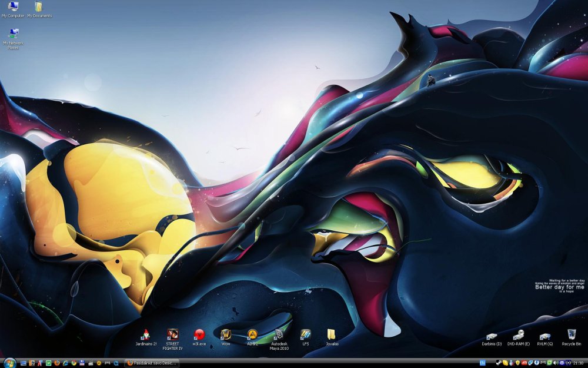Open the My Documents folder

[39, 7]
